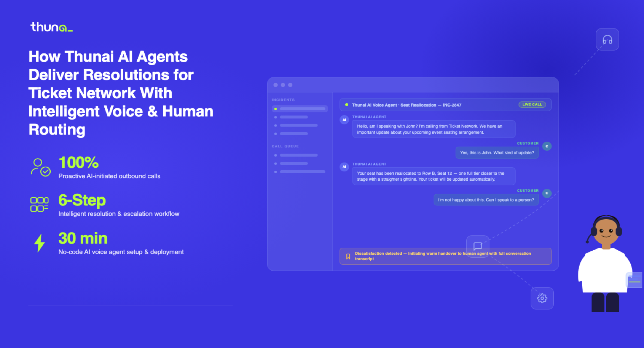Click the lightning bolt icon beside 30 min
The image size is (644, 348).
click(x=40, y=243)
